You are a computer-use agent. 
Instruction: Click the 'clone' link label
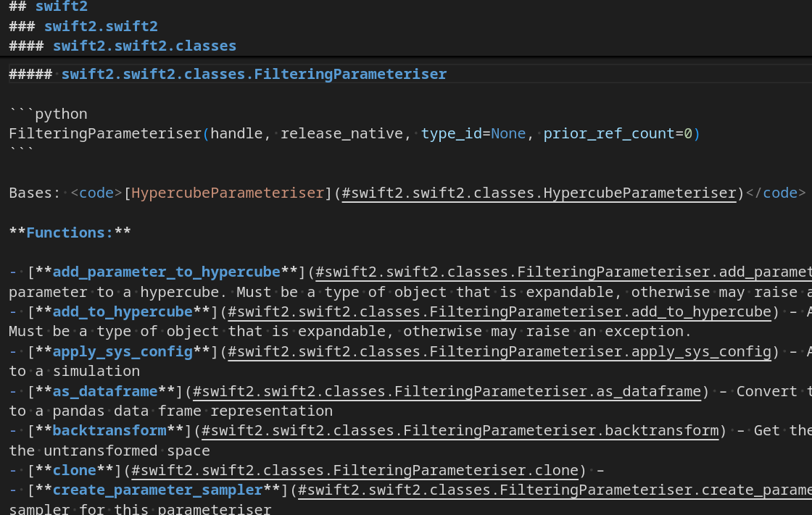(74, 470)
